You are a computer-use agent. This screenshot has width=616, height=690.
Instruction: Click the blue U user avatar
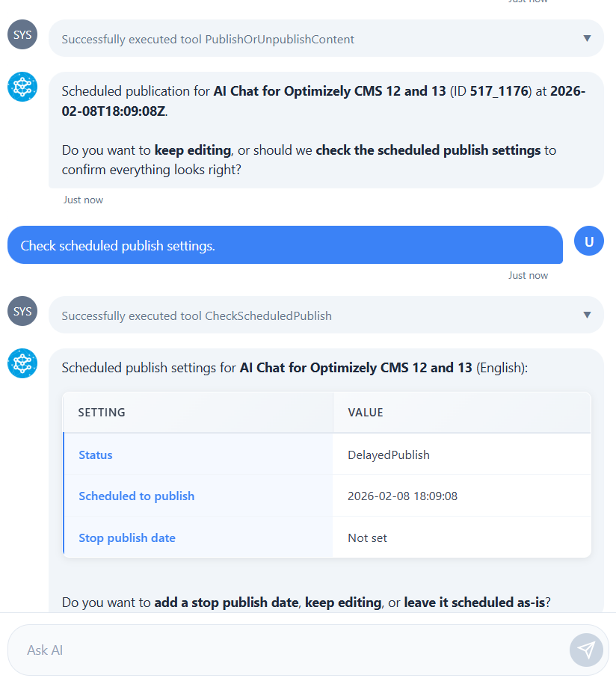tap(588, 241)
